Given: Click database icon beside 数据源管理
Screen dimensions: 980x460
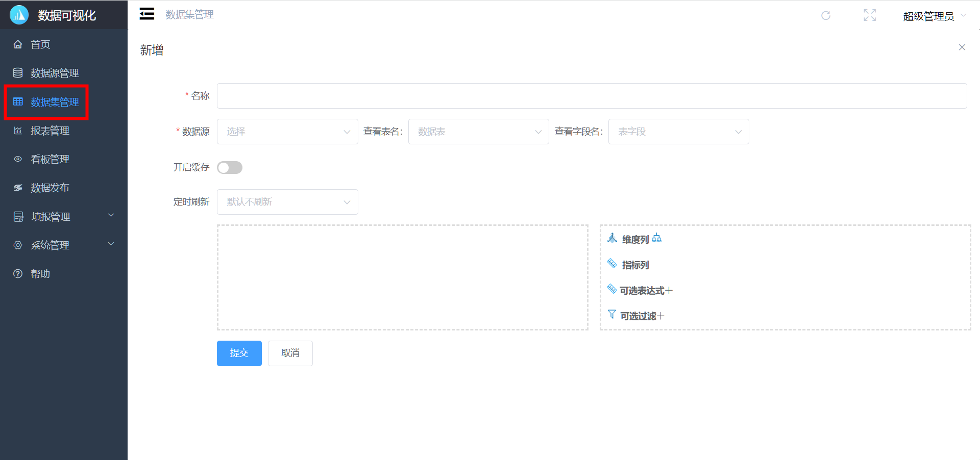Looking at the screenshot, I should (x=18, y=73).
